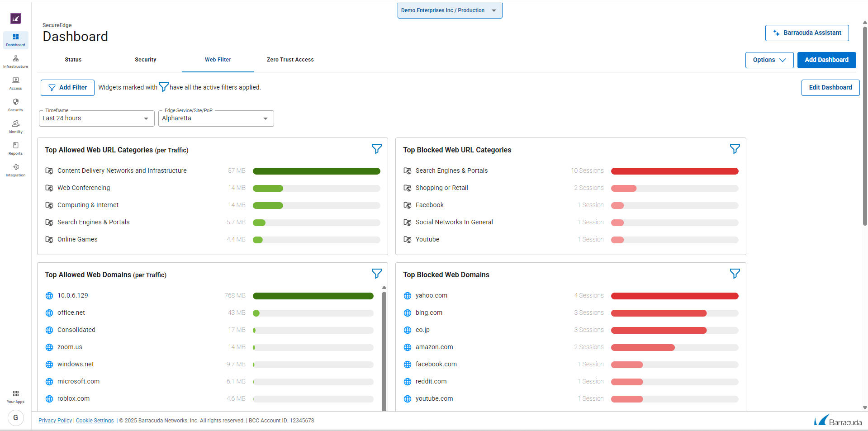This screenshot has width=868, height=431.
Task: Switch to the Zero Trust Access tab
Action: point(290,60)
